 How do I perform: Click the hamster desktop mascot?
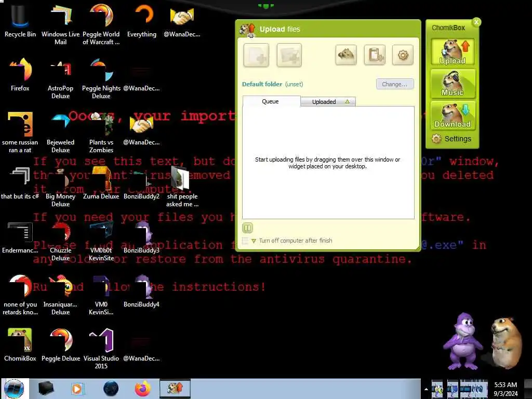click(505, 342)
